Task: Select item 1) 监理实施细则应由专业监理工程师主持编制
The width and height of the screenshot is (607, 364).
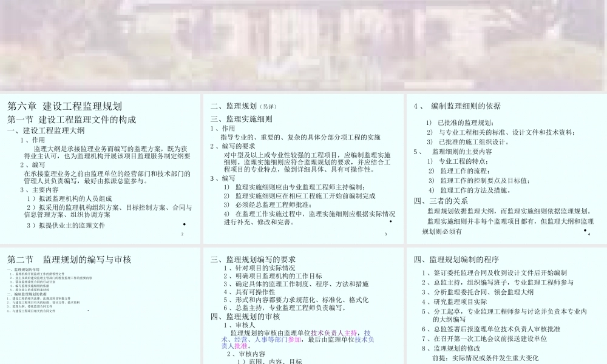Action: coord(294,187)
